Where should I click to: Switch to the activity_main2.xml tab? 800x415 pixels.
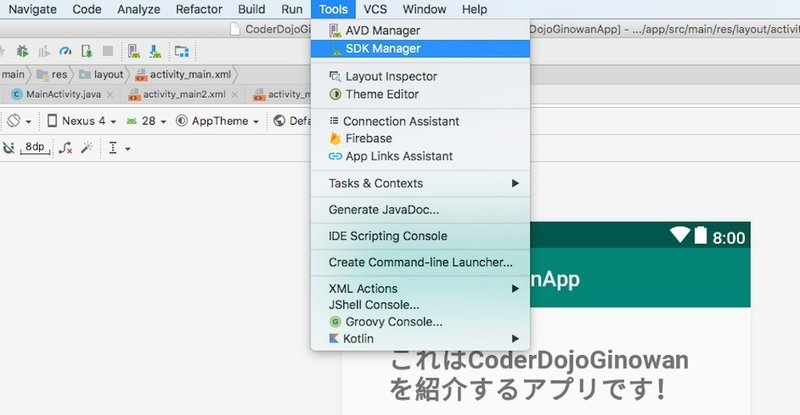pos(184,94)
